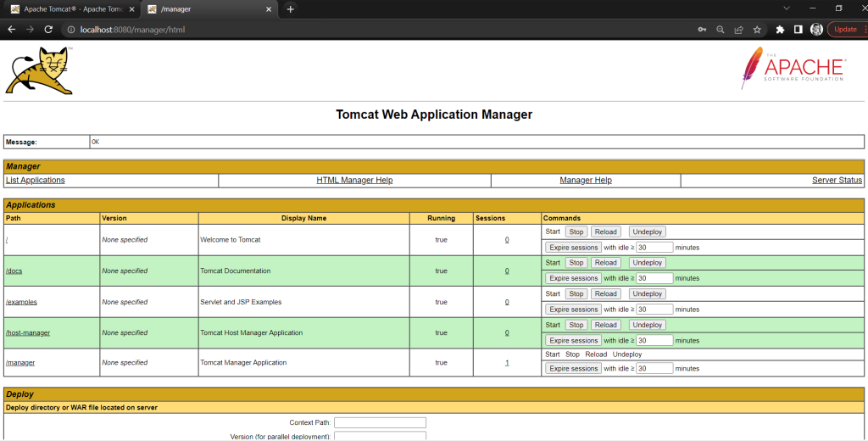Open the List Applications link

(36, 180)
